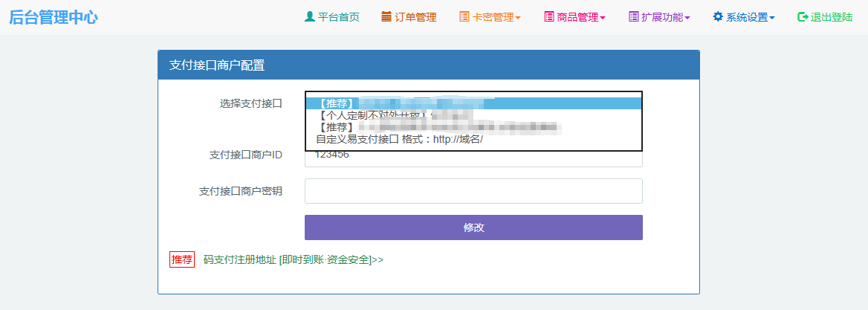Viewport: 868px width, 310px height.
Task: Click the pink list icon beside 商品管理
Action: coord(549,16)
